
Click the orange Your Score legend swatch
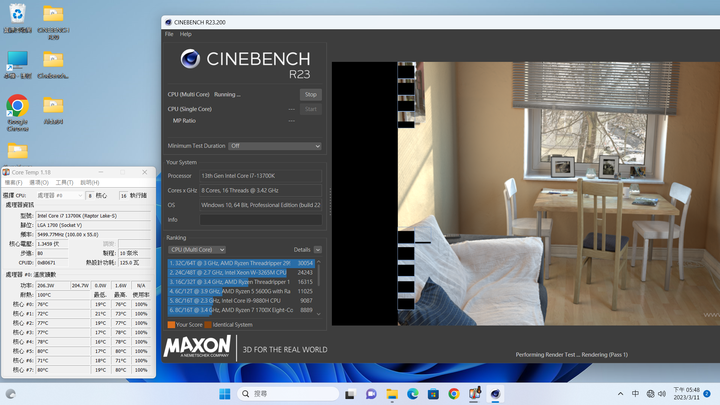tap(171, 325)
